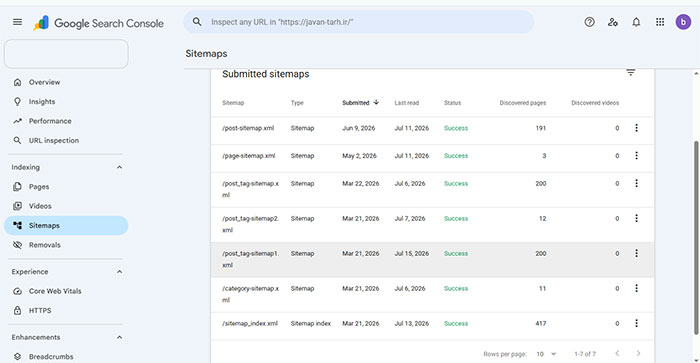Click 'Jul 13, 2026' last read date

click(x=411, y=323)
